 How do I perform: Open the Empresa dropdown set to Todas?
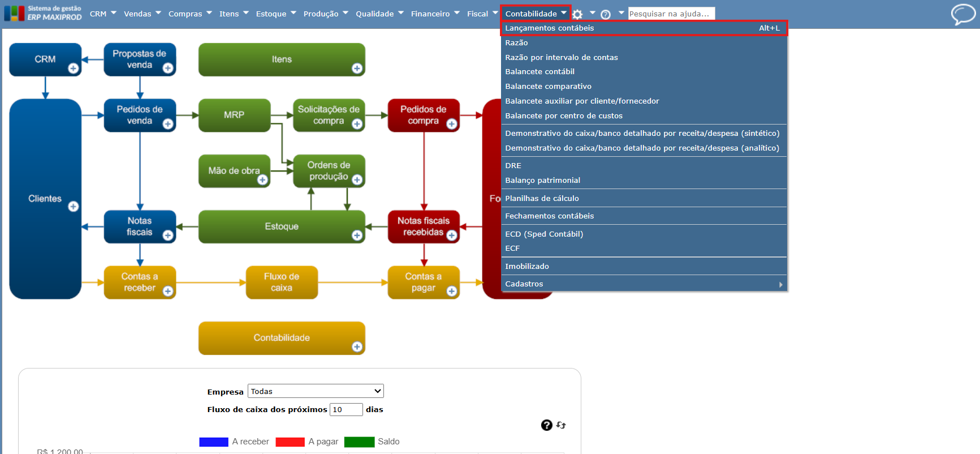click(x=316, y=391)
